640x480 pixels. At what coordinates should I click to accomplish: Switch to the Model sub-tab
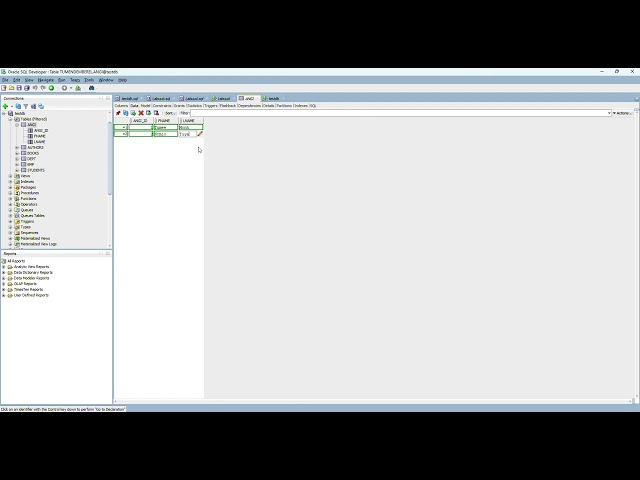(145, 106)
